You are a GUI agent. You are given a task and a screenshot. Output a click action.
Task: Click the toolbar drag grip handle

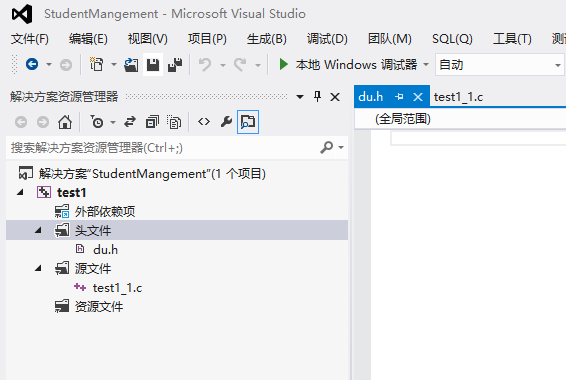coord(14,65)
